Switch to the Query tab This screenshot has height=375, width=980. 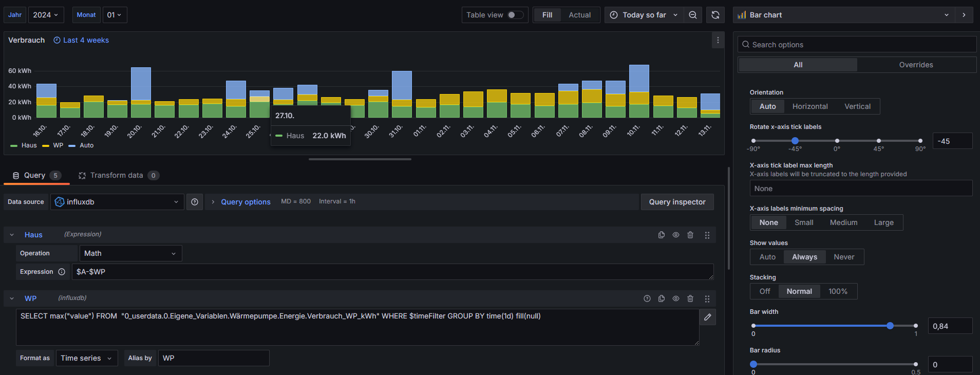(x=36, y=175)
